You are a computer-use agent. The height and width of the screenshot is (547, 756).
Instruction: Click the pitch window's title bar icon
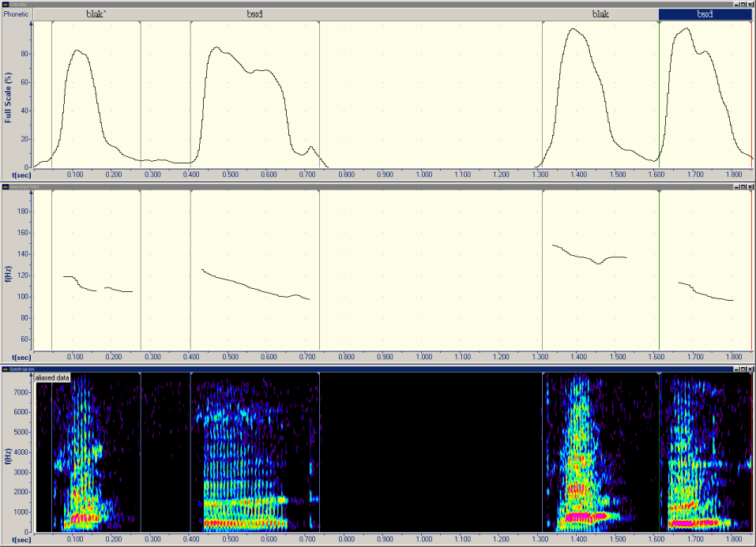pos(5,187)
